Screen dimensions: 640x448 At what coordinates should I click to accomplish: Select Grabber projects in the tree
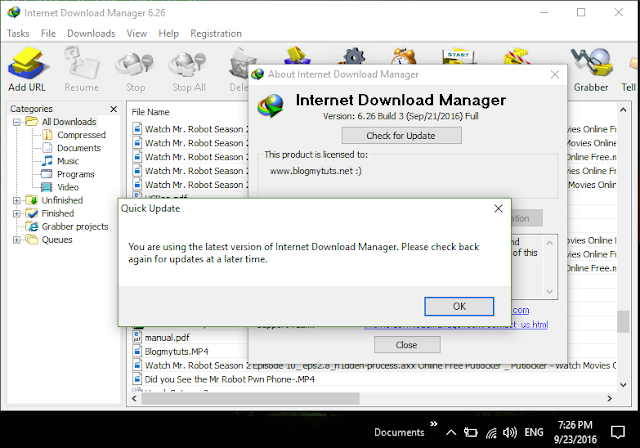point(75,226)
